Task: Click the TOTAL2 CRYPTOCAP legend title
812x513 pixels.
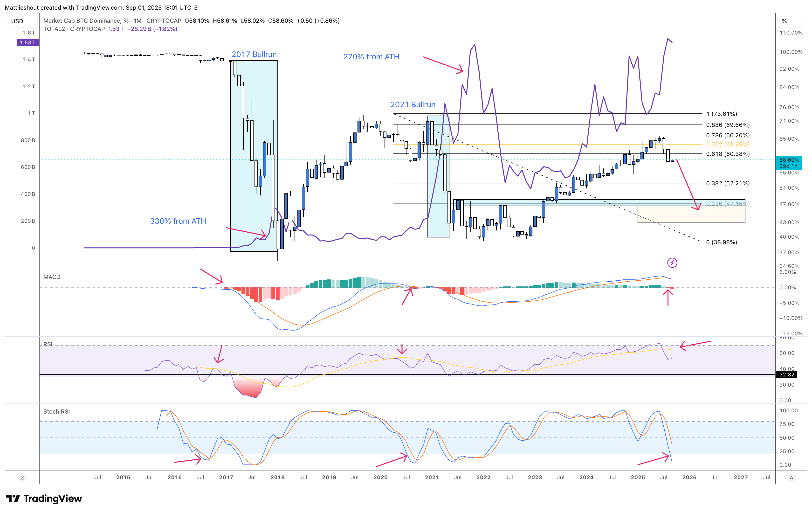Action: (x=74, y=29)
